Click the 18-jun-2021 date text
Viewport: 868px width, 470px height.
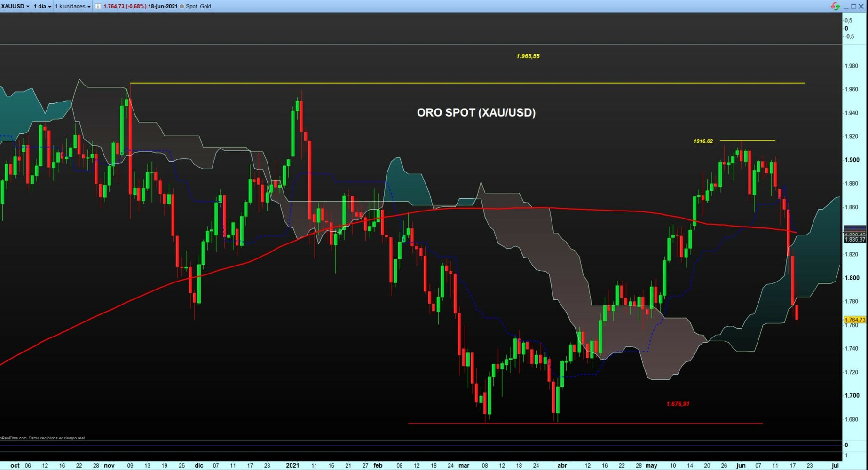click(x=163, y=6)
